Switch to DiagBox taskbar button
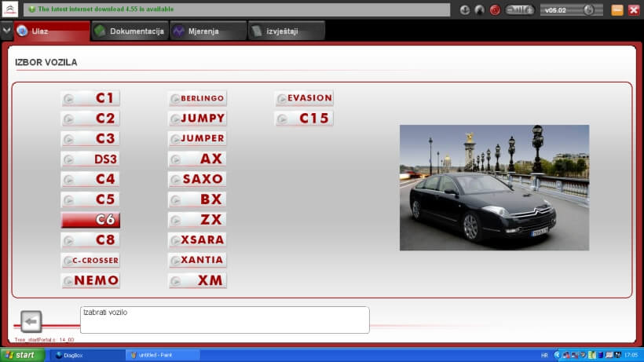This screenshot has width=644, height=362. tap(87, 356)
